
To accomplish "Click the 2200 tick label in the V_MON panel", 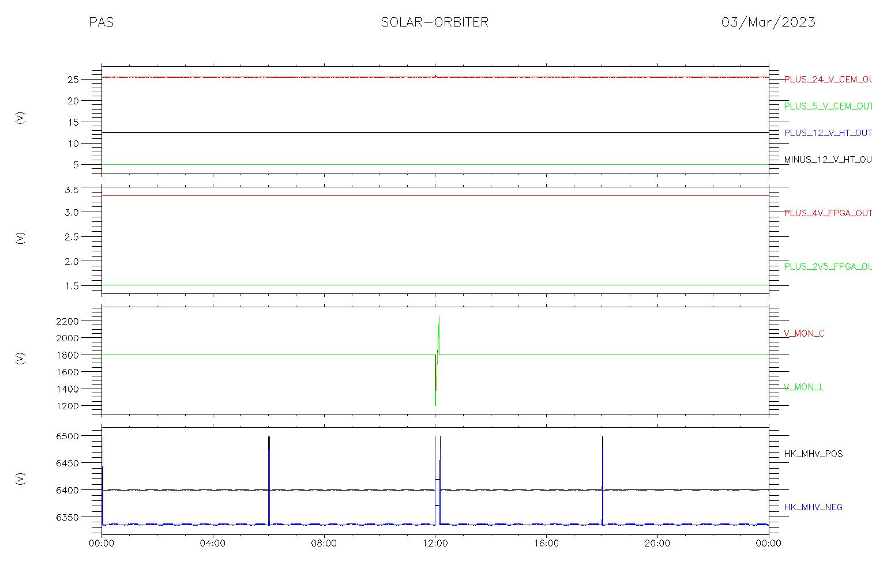I will click(67, 321).
